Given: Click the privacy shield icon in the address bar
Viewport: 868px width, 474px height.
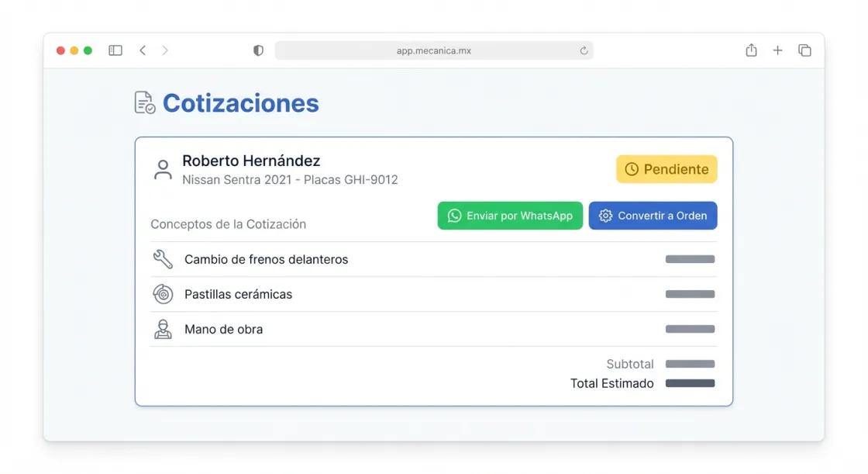Looking at the screenshot, I should 257,50.
